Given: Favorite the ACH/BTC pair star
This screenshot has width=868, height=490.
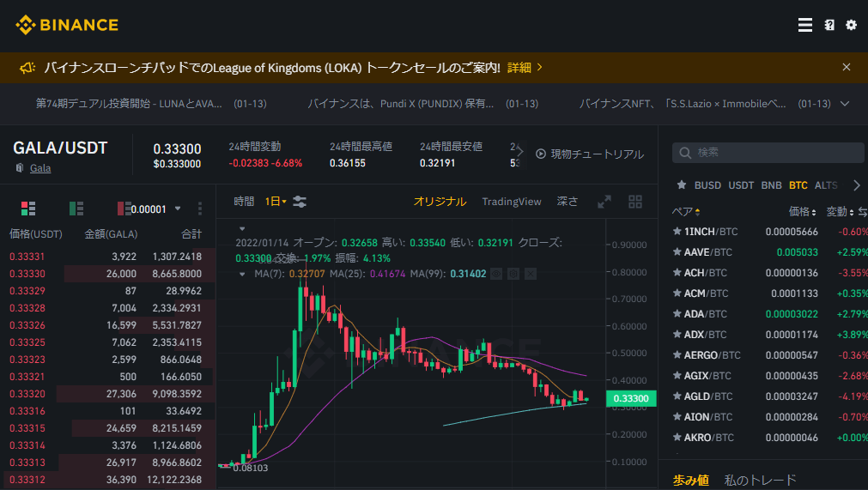Looking at the screenshot, I should tap(677, 272).
